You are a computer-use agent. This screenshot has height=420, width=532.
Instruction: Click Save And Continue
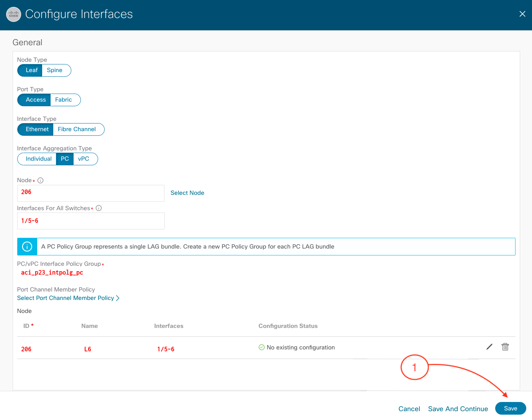point(458,409)
